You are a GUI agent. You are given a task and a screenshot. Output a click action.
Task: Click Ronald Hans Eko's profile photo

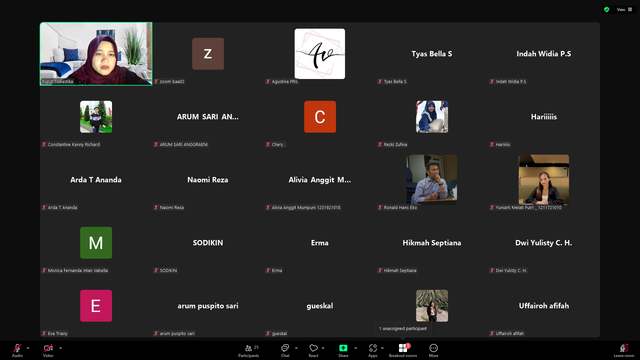click(432, 180)
